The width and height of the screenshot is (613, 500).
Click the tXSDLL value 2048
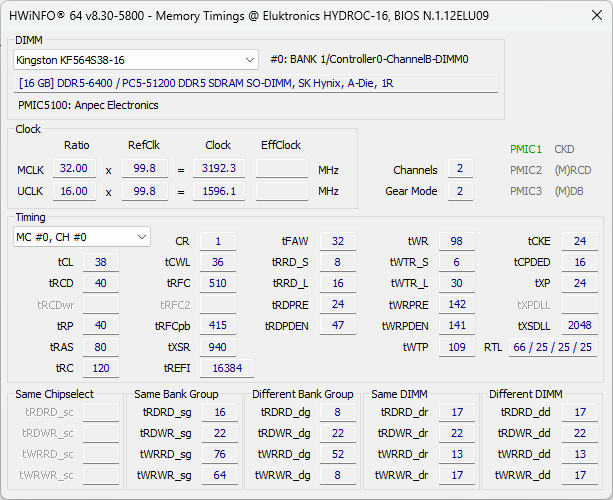pos(580,325)
